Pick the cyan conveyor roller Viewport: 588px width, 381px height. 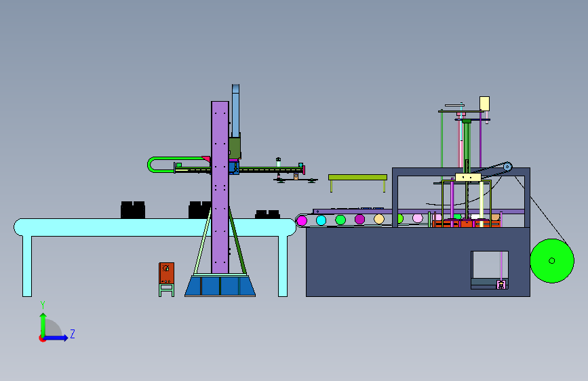pos(321,220)
